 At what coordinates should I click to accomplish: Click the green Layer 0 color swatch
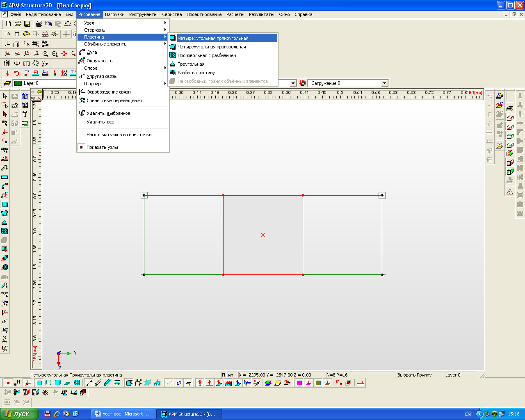tap(18, 83)
